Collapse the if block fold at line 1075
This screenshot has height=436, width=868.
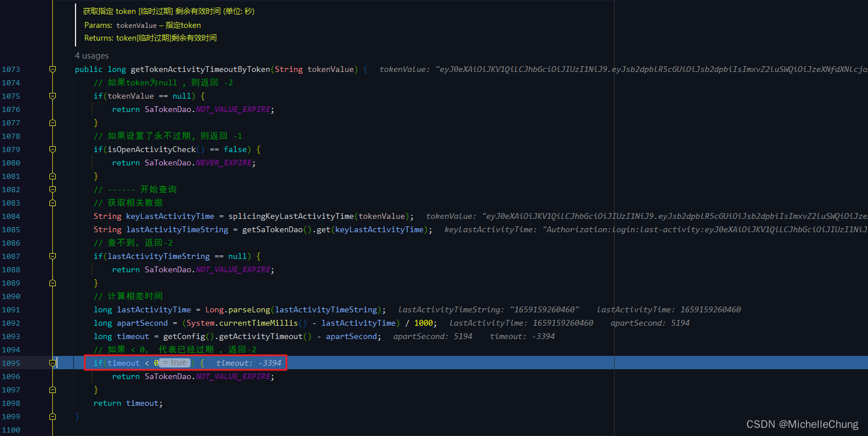pos(52,96)
